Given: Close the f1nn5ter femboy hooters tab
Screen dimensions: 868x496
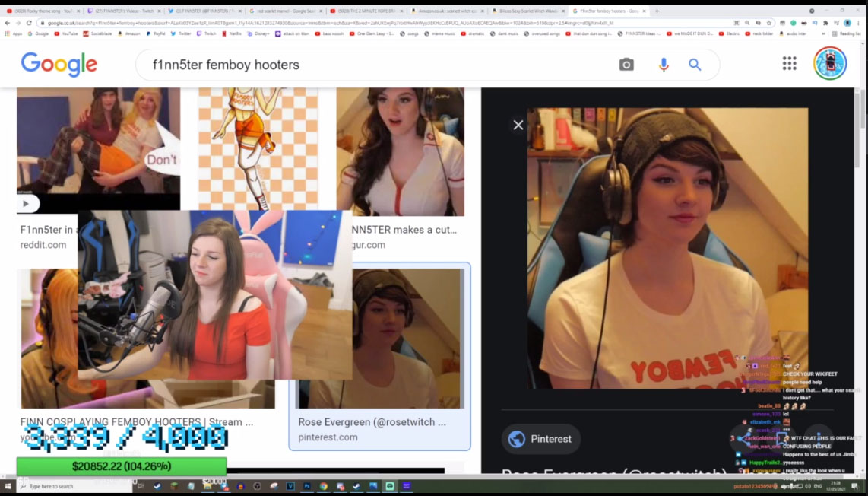Looking at the screenshot, I should click(644, 11).
